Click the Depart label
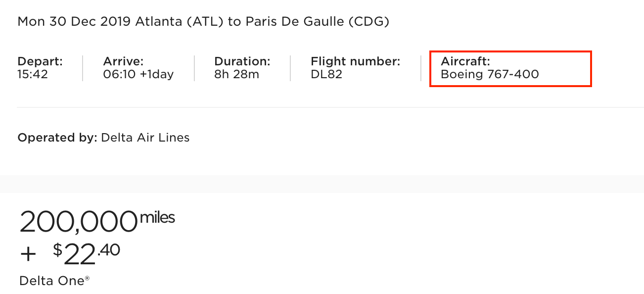This screenshot has width=644, height=294. point(40,62)
